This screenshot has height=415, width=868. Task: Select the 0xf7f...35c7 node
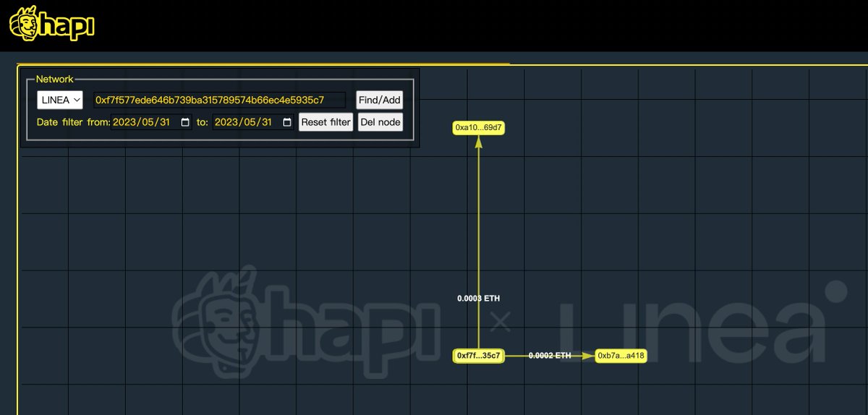click(x=479, y=356)
